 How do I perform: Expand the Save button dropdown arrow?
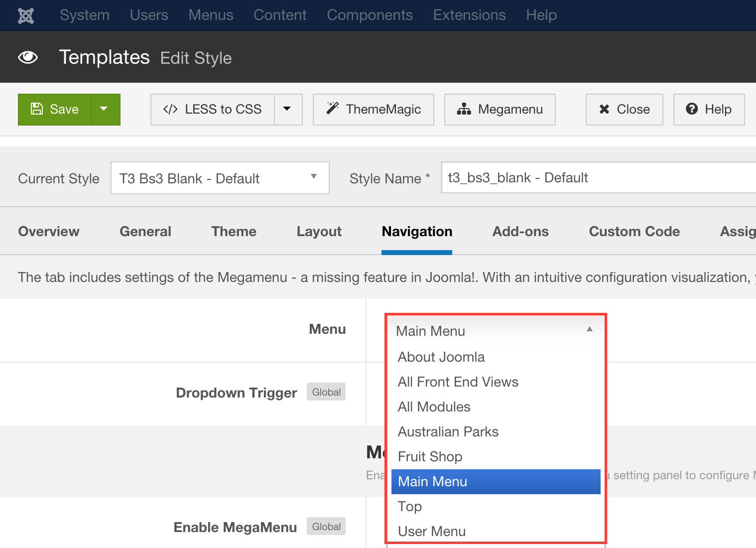point(104,109)
